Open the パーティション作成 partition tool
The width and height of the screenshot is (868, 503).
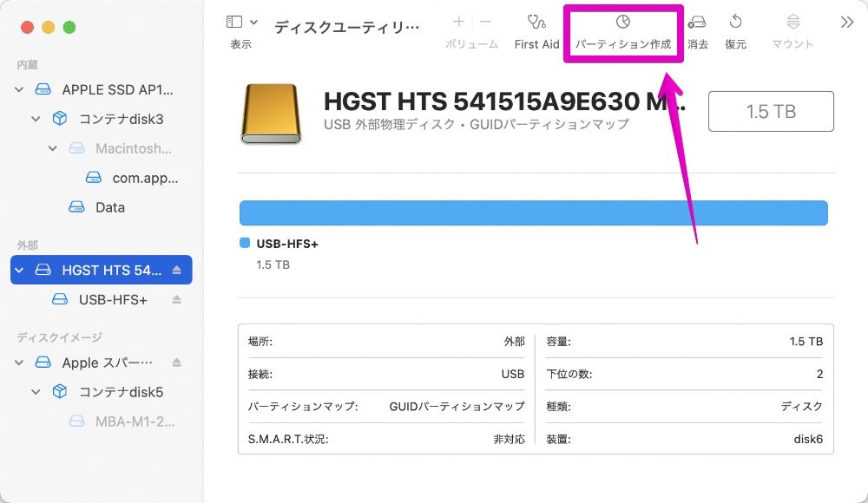click(623, 33)
